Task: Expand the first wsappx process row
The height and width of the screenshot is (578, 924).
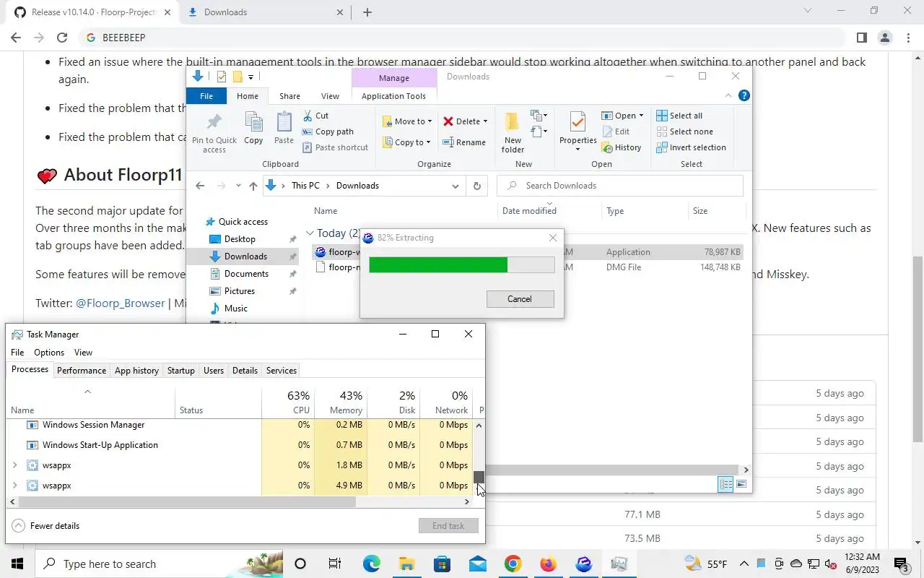Action: [x=15, y=465]
